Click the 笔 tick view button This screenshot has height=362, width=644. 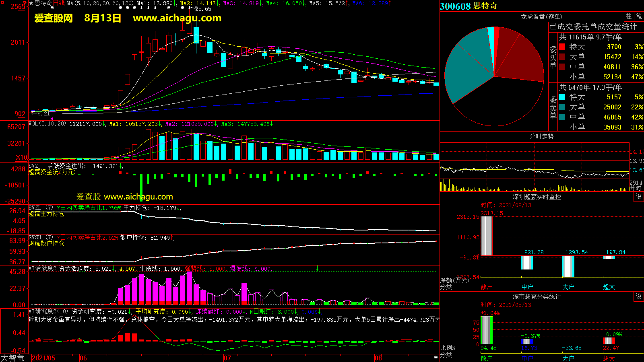[639, 16]
